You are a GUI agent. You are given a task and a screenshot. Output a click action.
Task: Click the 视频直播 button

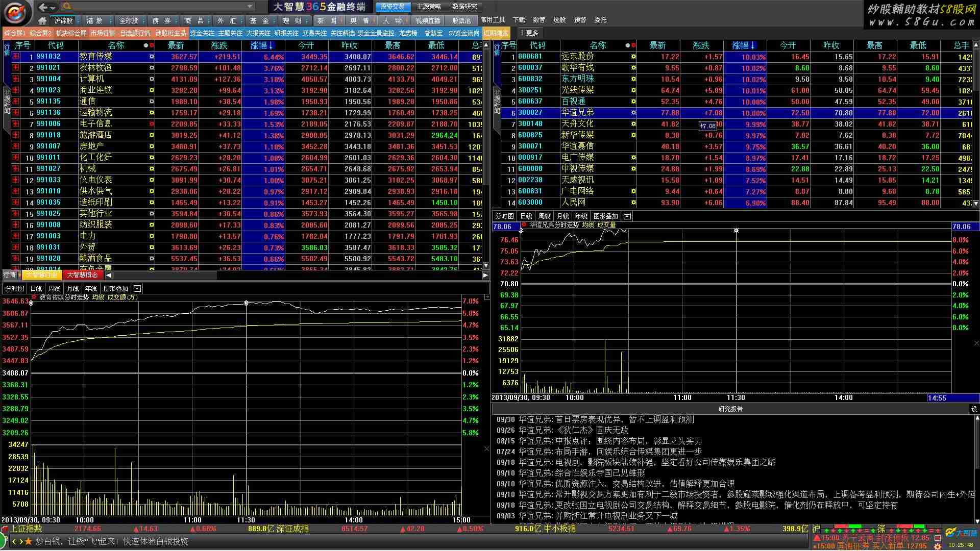pos(428,21)
